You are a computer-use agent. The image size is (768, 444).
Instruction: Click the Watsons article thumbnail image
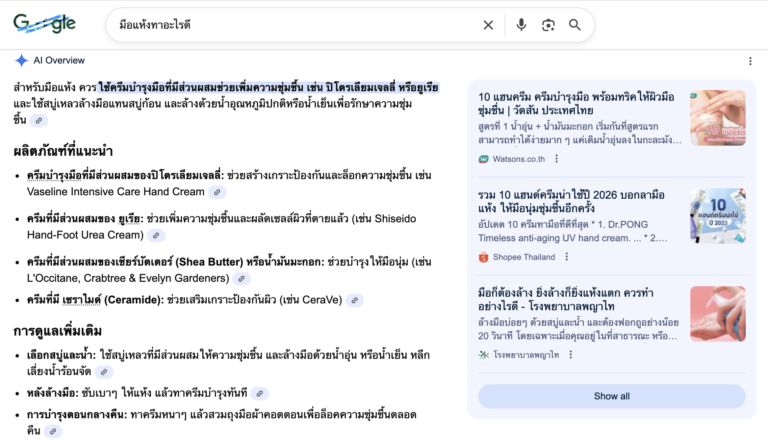coord(717,118)
